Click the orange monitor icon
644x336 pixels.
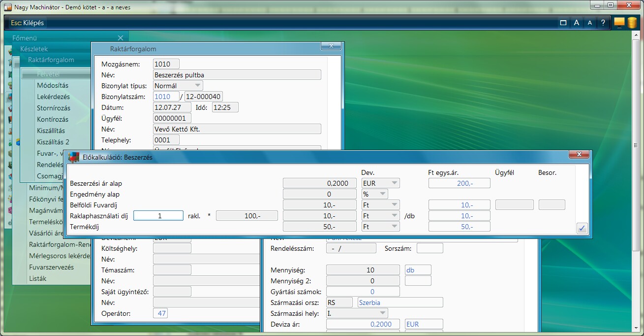point(619,23)
